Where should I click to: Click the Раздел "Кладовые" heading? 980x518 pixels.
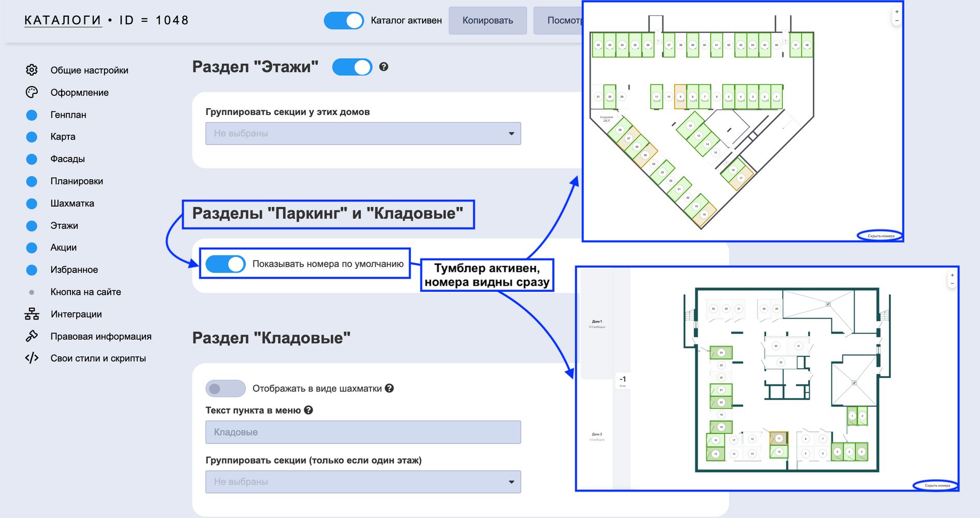point(271,338)
